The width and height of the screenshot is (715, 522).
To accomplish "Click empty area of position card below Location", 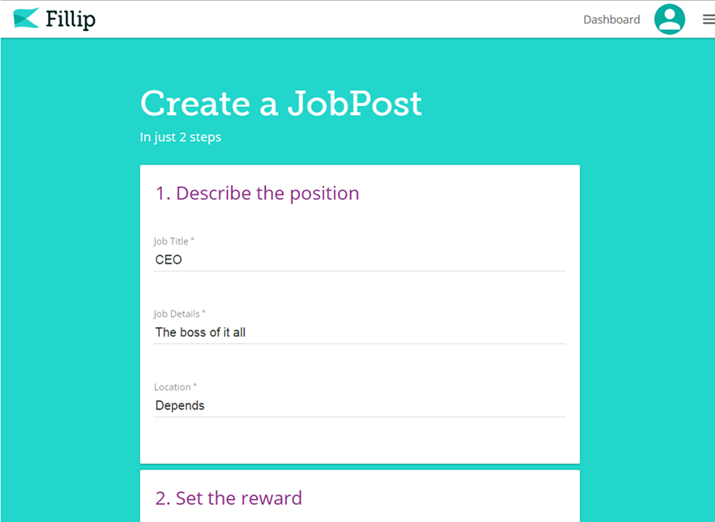I will 359,440.
